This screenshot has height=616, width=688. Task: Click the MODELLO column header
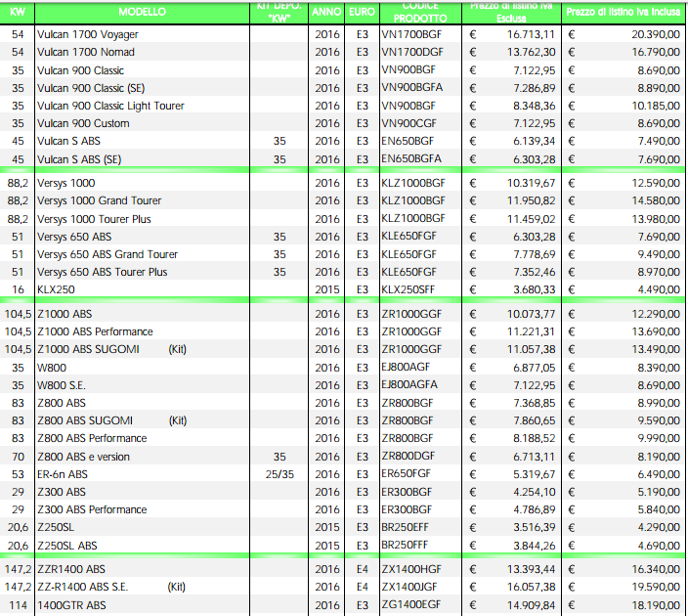click(x=142, y=13)
